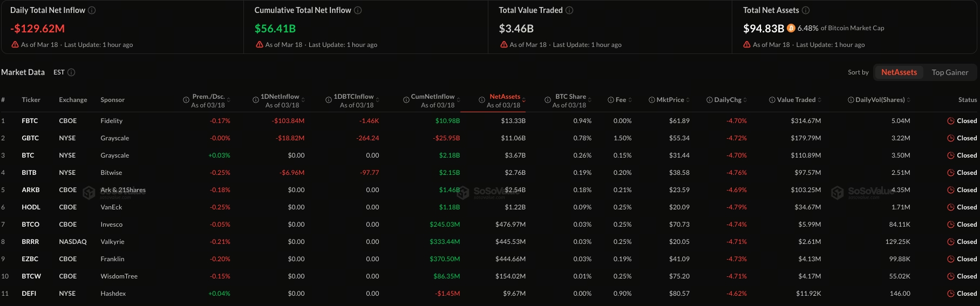
Task: Click info icon next to Daily Total Net Inflow
Action: click(92, 10)
